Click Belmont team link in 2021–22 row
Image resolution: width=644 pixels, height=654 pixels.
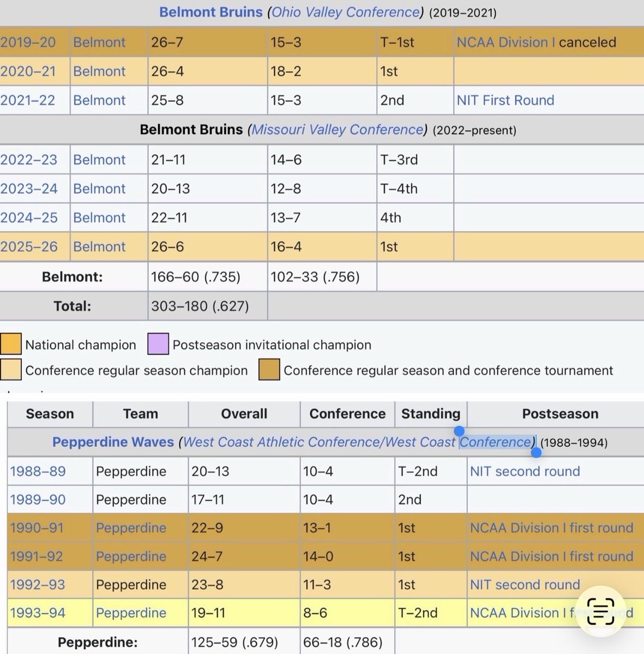99,100
